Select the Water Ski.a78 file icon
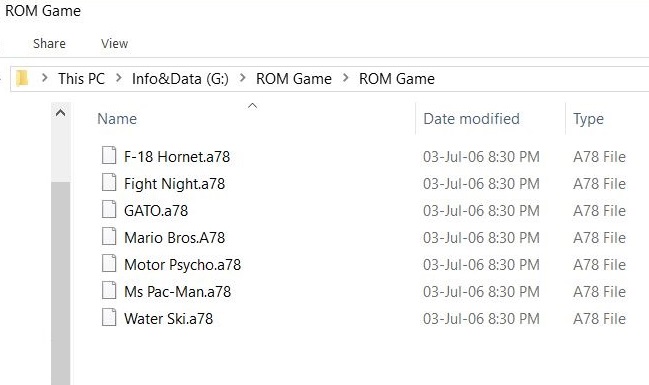649x385 pixels. pyautogui.click(x=109, y=318)
